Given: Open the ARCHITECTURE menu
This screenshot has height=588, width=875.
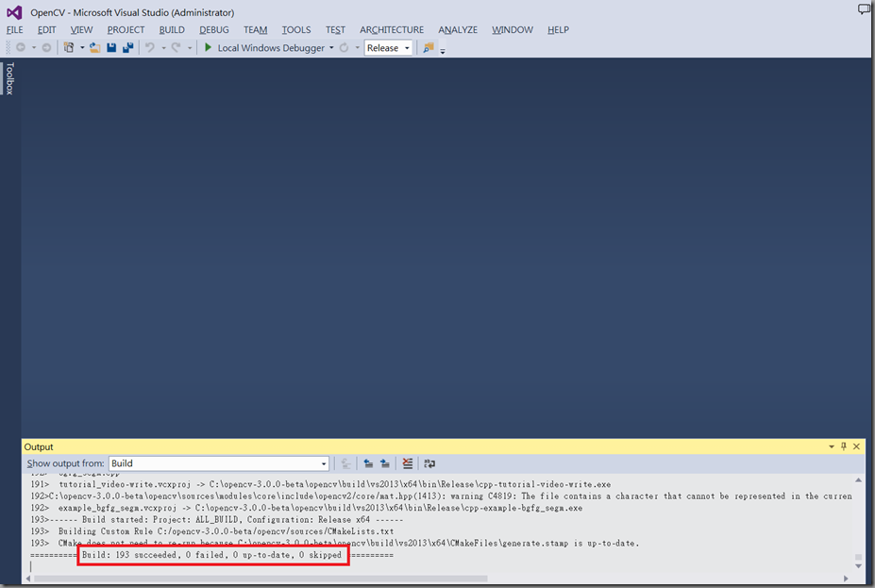Looking at the screenshot, I should point(392,29).
